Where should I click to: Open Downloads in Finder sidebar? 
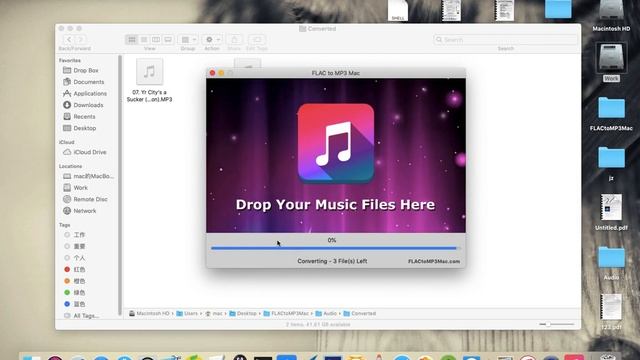coord(83,105)
